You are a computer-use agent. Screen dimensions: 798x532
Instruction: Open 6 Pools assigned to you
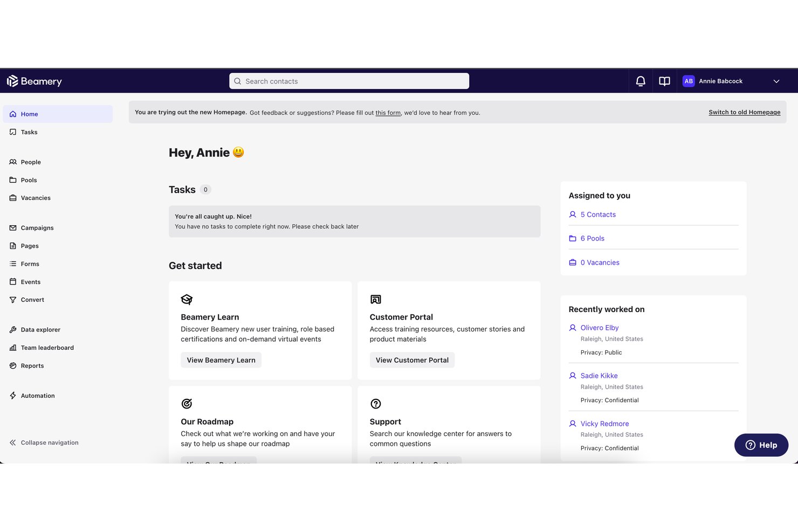593,238
